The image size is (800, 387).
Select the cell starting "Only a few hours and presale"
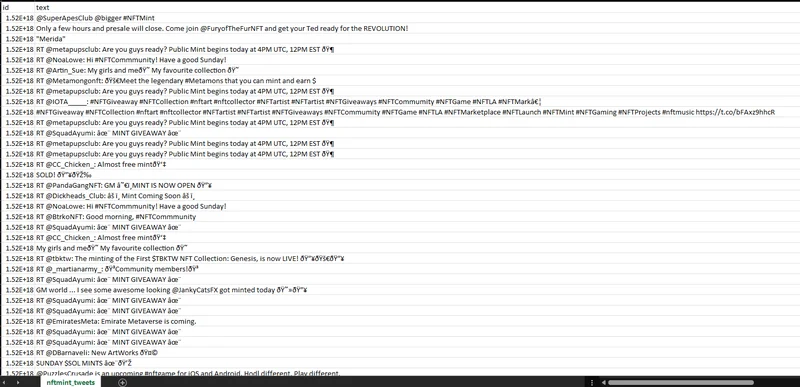pos(222,29)
